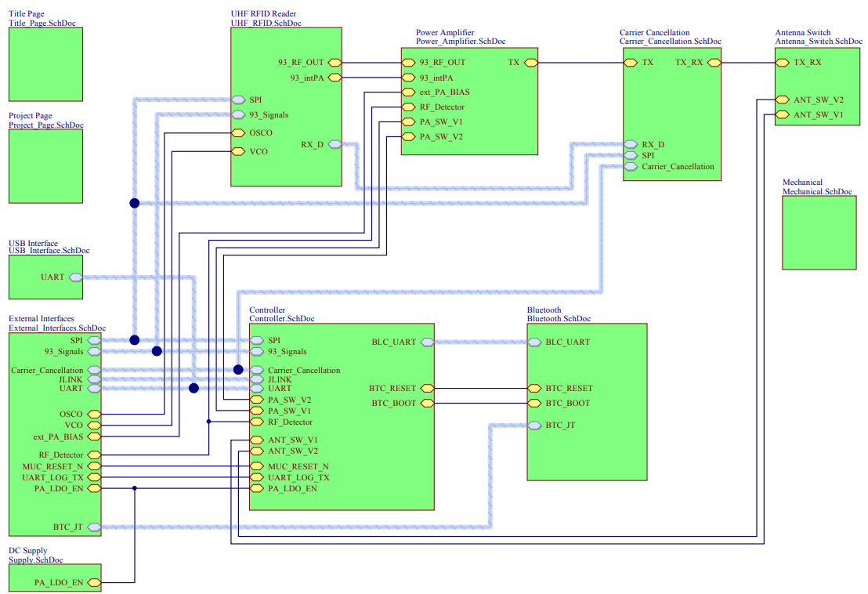This screenshot has width=868, height=594.
Task: Select the PA_LDO_EN port icon on DC Supply
Action: pos(94,582)
